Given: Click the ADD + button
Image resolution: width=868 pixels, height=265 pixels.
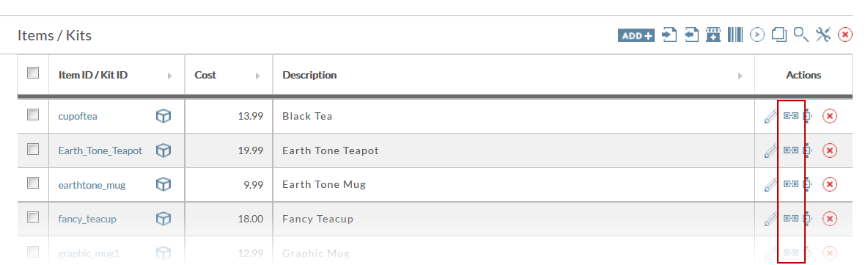Looking at the screenshot, I should (636, 35).
